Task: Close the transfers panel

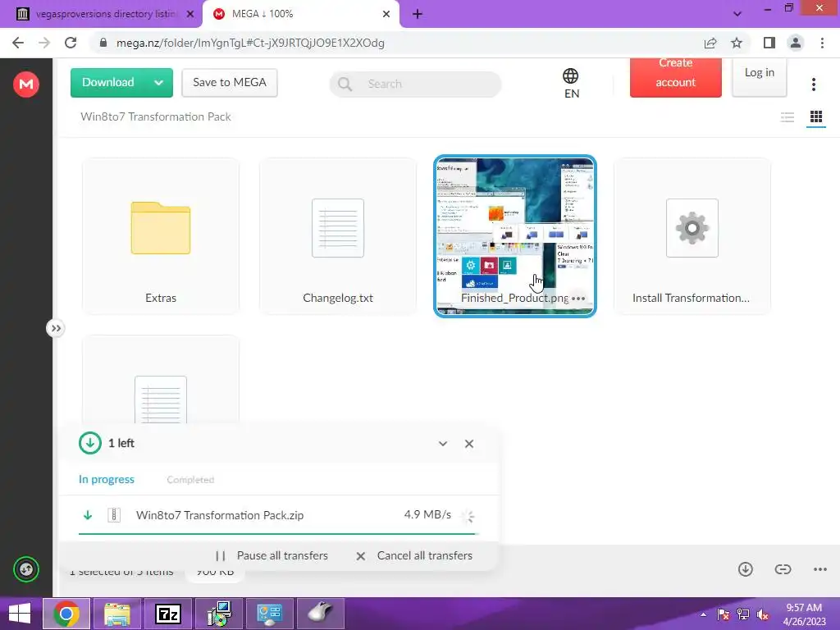Action: (468, 444)
